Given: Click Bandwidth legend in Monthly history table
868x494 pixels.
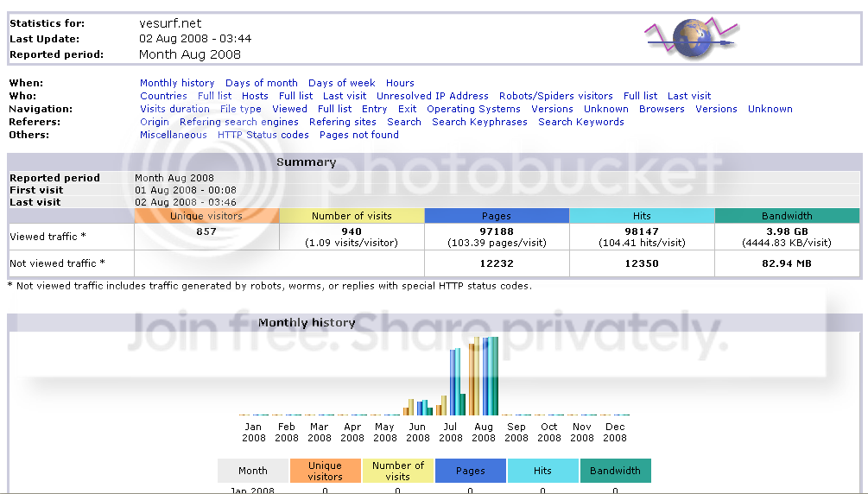Looking at the screenshot, I should [616, 471].
